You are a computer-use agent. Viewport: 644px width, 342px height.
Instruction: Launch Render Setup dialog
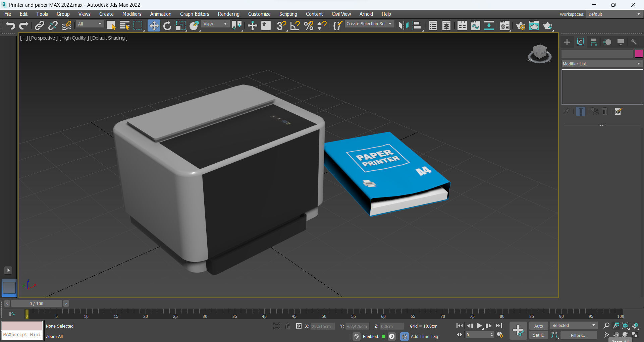click(x=521, y=26)
